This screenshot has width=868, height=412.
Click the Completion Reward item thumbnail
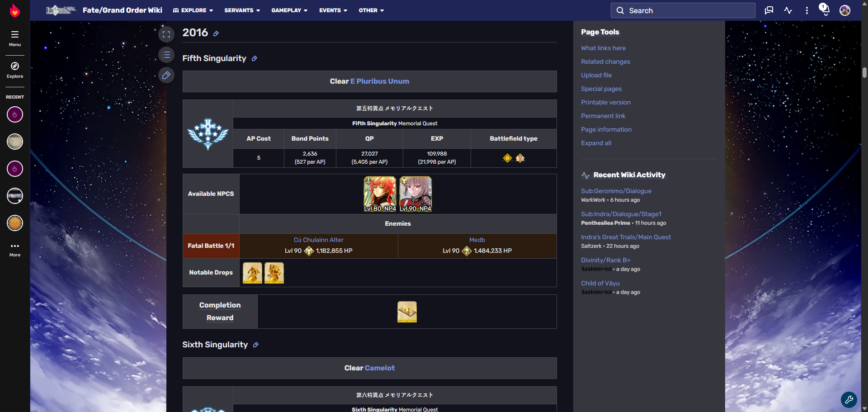407,312
